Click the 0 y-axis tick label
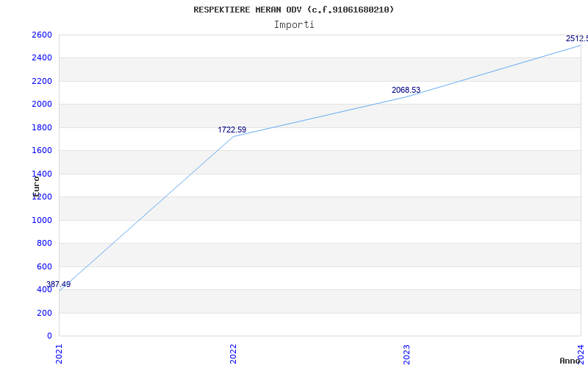The image size is (588, 368). point(49,336)
